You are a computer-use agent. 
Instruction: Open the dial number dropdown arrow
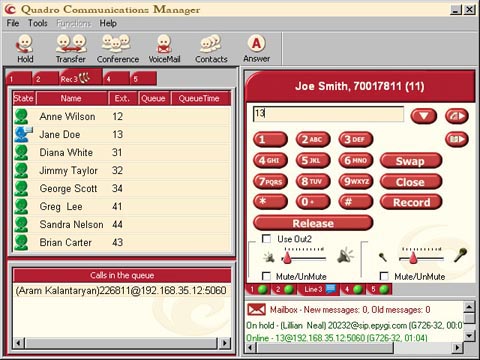424,116
